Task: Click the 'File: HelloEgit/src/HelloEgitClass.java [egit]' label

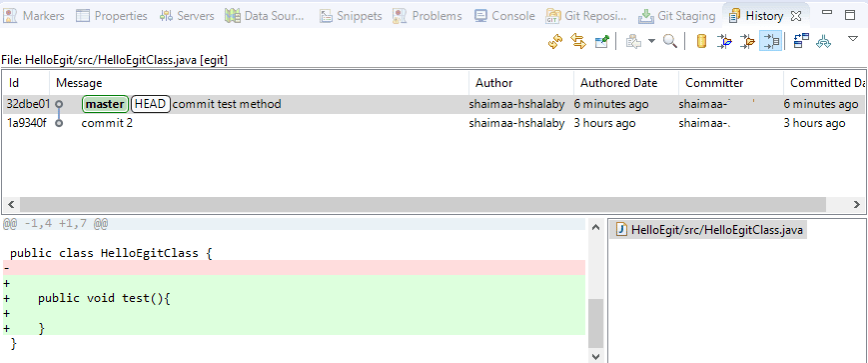Action: (x=115, y=60)
